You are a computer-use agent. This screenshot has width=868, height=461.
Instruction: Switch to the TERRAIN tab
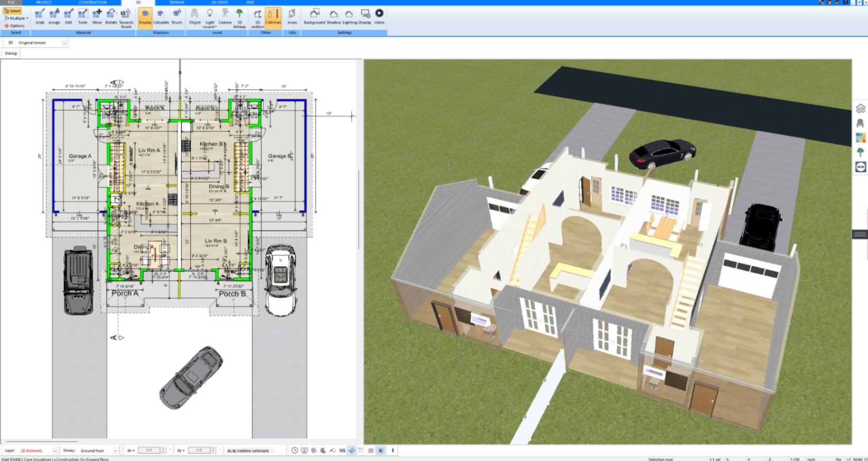(177, 3)
